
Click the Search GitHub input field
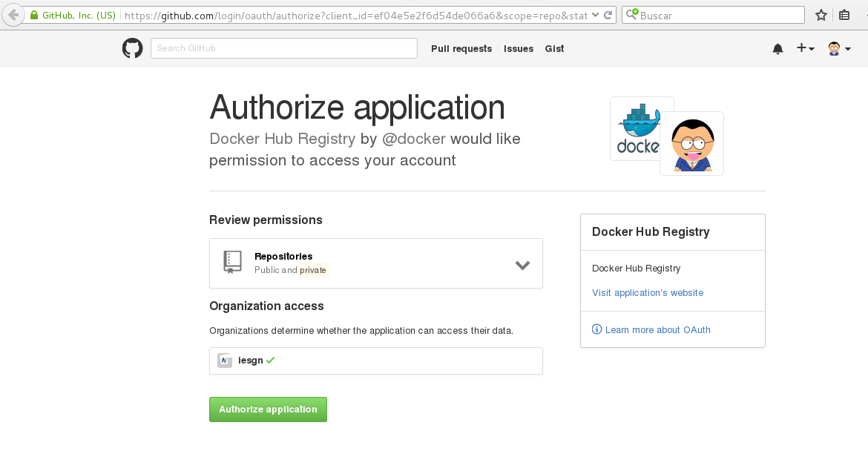[x=283, y=48]
